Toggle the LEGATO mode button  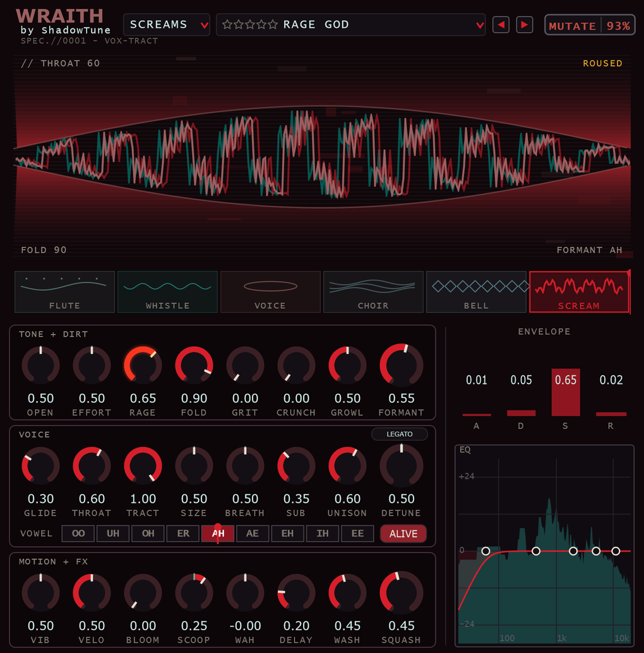pos(399,434)
